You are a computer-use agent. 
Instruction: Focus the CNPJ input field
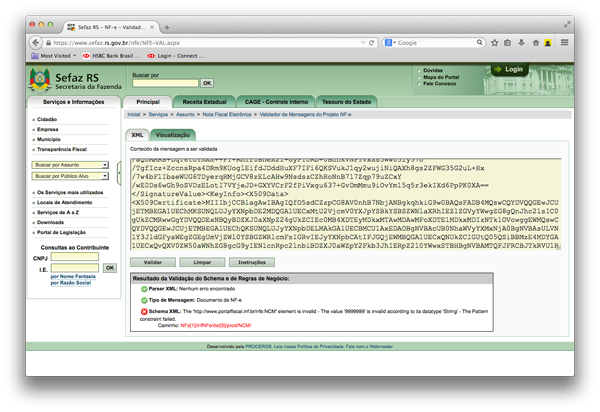click(x=75, y=256)
